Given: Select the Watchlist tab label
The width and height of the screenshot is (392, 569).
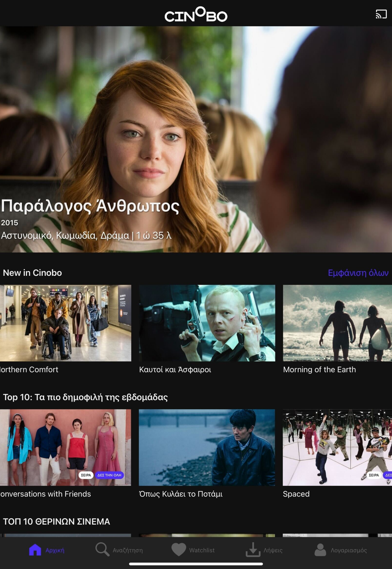Looking at the screenshot, I should point(202,550).
